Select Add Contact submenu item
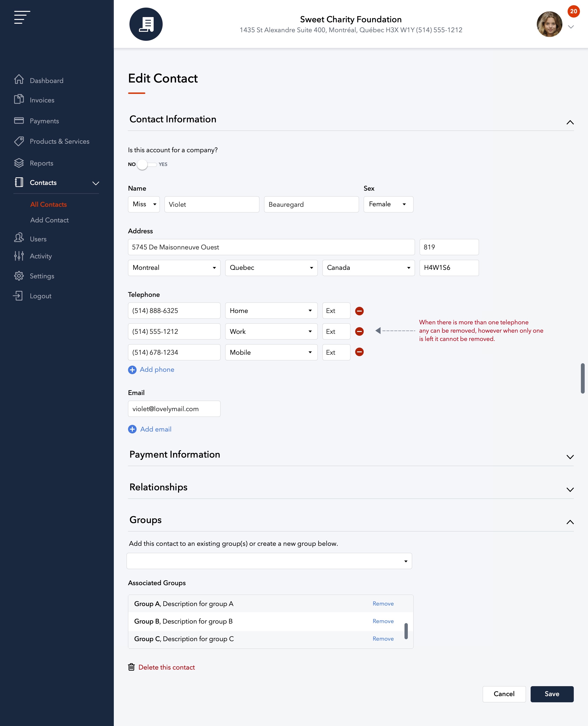 (x=50, y=220)
